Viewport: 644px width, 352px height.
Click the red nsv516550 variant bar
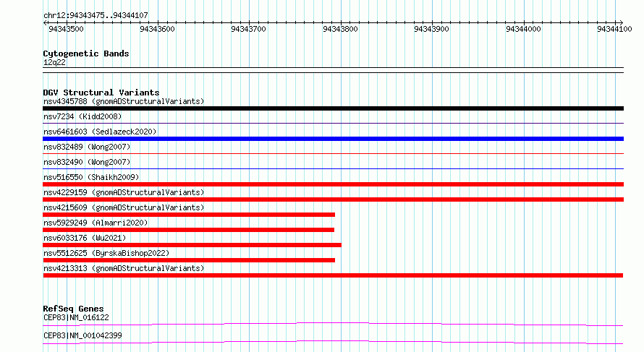point(333,184)
